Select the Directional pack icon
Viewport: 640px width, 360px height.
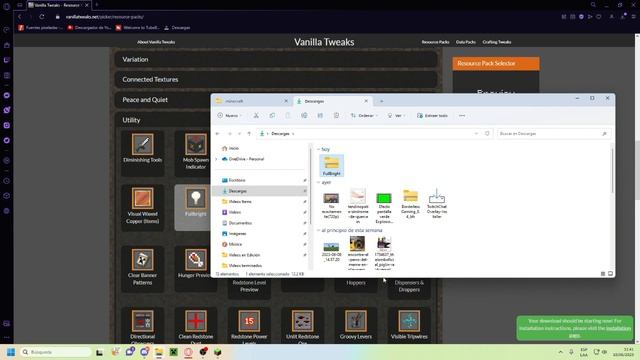pyautogui.click(x=142, y=321)
